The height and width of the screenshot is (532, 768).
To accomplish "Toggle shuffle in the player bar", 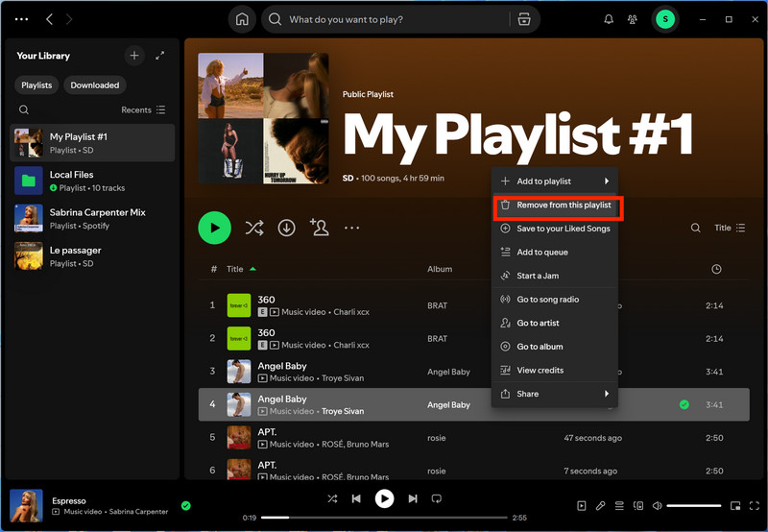I will click(x=332, y=498).
